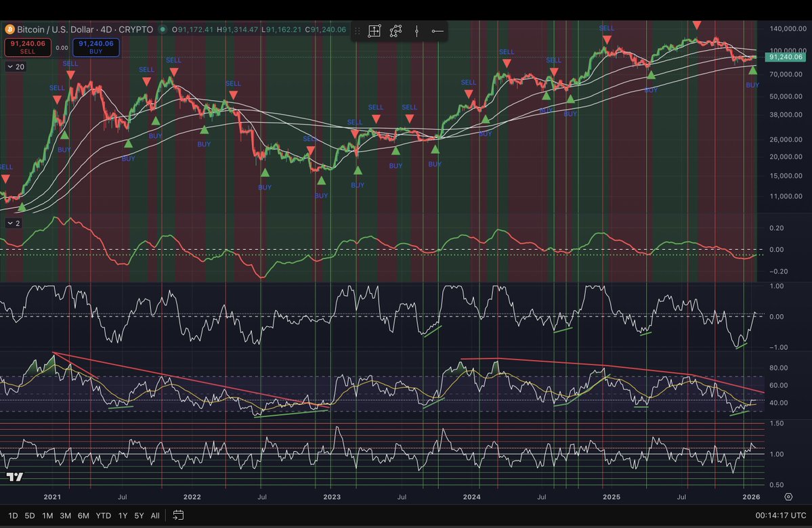Click the 0.50 bottom pane scale label
The image size is (812, 528).
776,485
